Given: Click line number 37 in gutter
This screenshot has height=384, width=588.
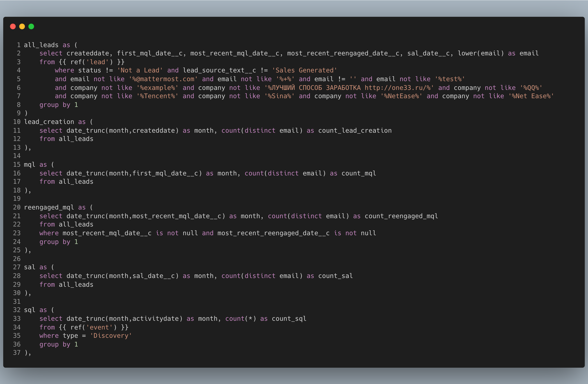Looking at the screenshot, I should coord(17,353).
